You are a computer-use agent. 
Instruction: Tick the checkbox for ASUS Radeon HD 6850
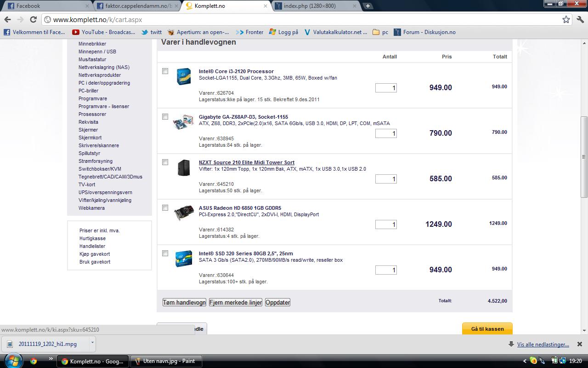point(165,208)
